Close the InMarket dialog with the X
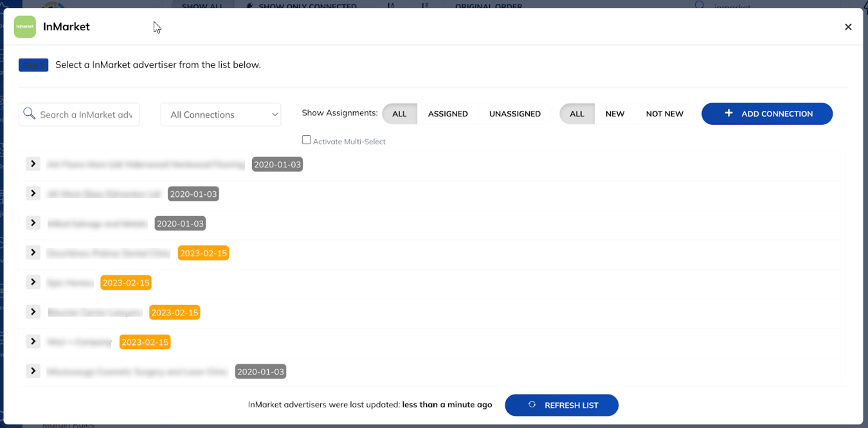868x428 pixels. click(848, 27)
